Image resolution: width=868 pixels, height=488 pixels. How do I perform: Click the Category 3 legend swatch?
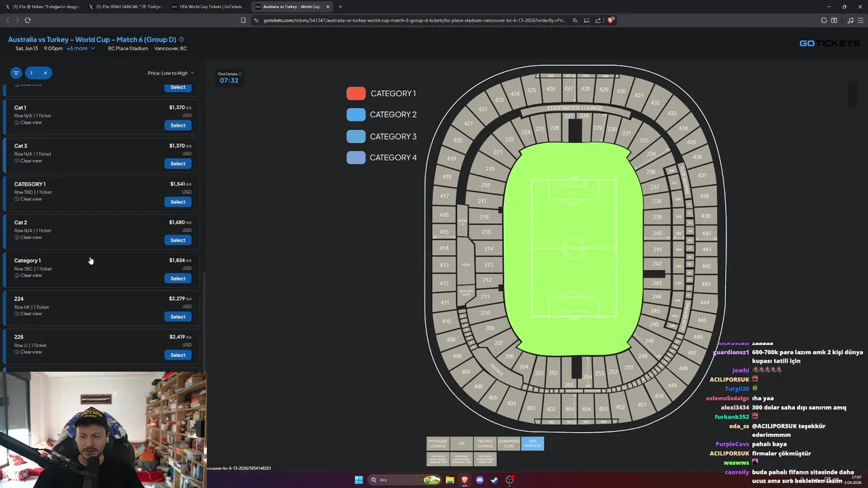[356, 136]
